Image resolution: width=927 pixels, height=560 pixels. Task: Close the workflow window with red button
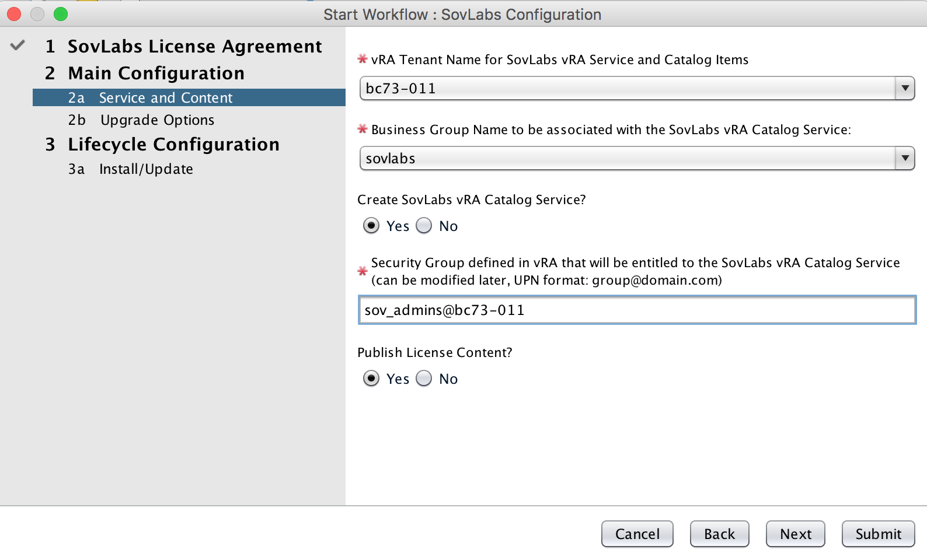click(14, 14)
